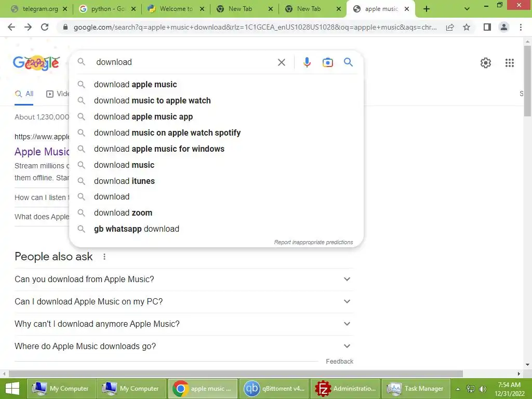The width and height of the screenshot is (532, 399).
Task: Choose suggestion download music
Action: click(216, 165)
